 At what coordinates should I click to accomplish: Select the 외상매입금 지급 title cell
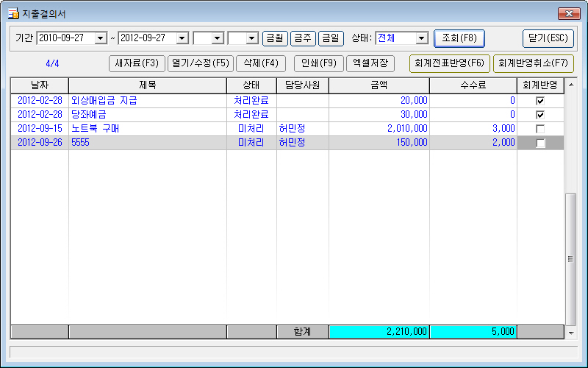tap(148, 101)
